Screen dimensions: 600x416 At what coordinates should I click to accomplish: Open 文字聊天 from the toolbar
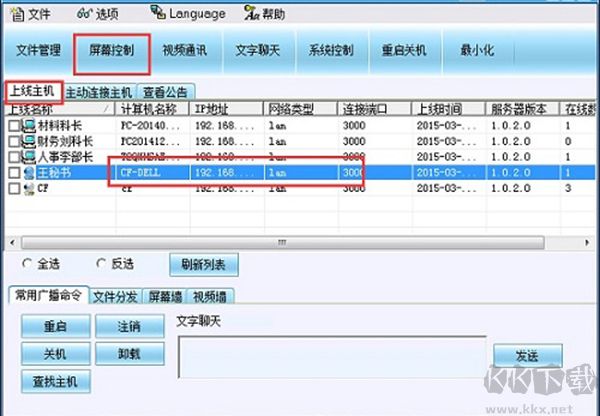tap(258, 51)
